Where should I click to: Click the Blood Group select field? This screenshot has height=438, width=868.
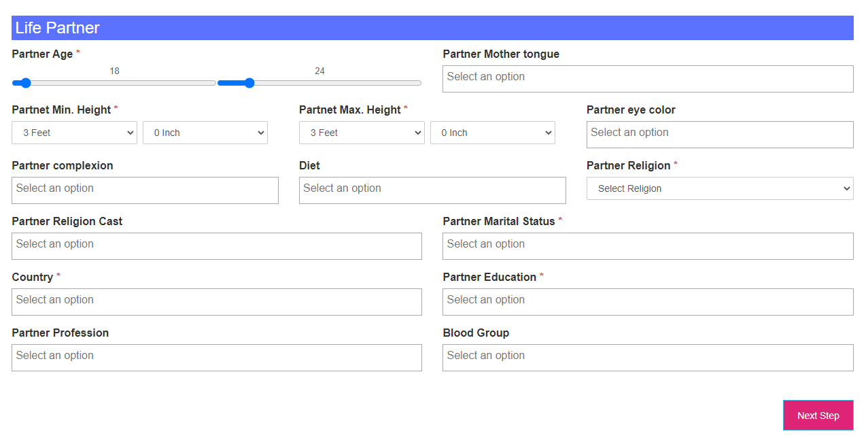click(x=647, y=358)
